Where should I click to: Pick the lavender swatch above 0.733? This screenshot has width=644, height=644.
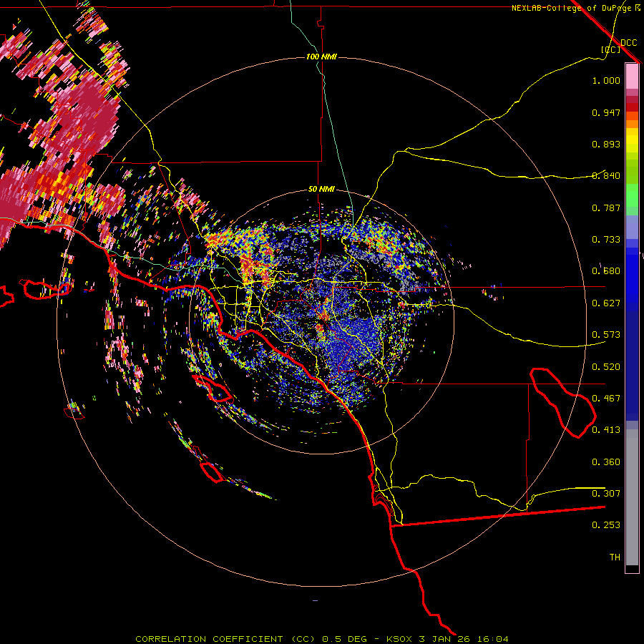point(632,227)
